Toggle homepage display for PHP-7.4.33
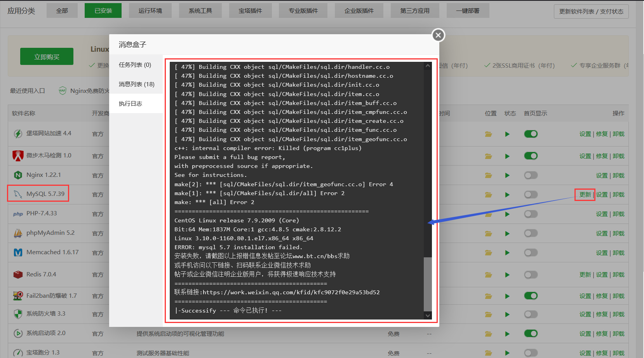The height and width of the screenshot is (358, 644). click(531, 214)
